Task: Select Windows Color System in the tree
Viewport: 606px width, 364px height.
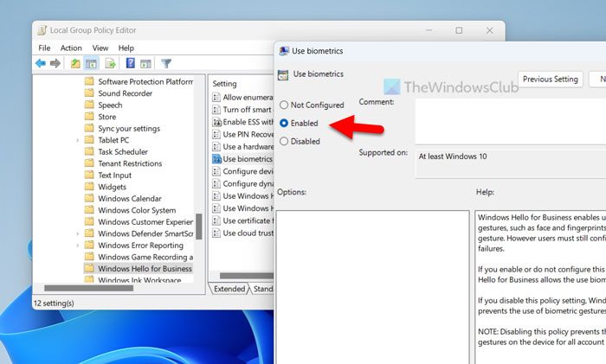Action: point(137,210)
